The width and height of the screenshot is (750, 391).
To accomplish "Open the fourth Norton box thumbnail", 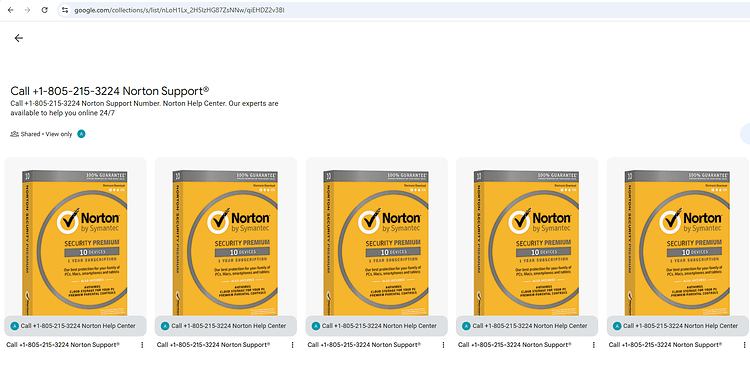I will click(x=526, y=242).
